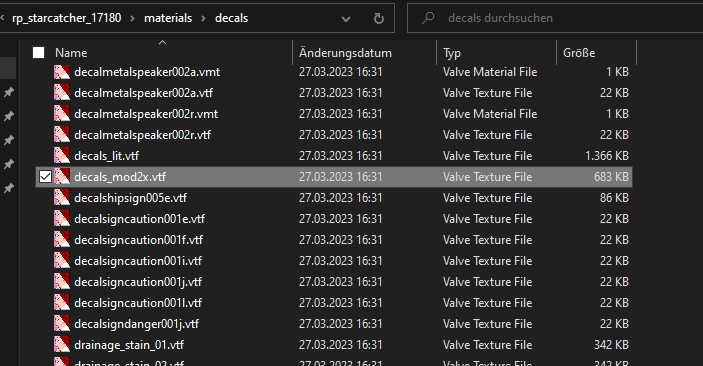Select file decalsigncaution001l.vtf
The height and width of the screenshot is (366, 703).
[138, 303]
